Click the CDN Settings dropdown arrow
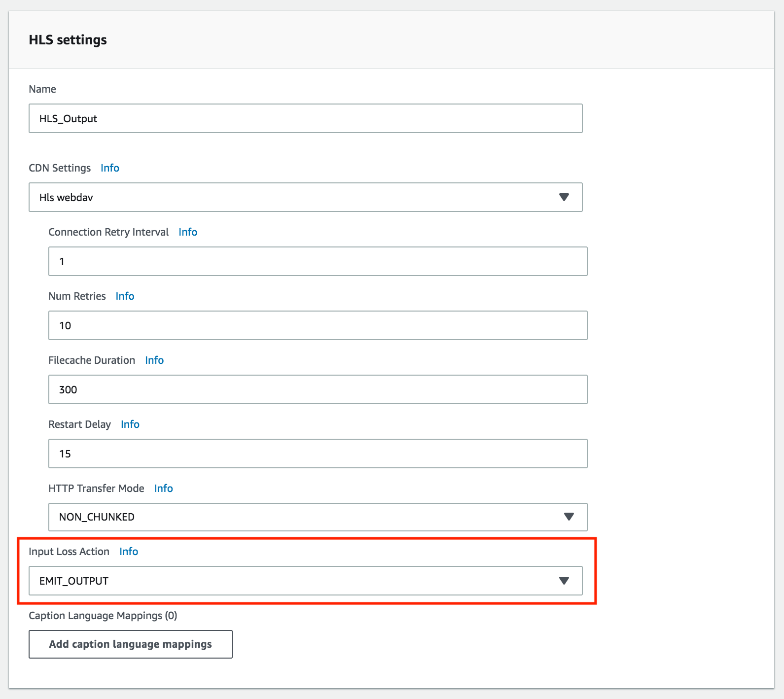This screenshot has height=699, width=784. pos(564,197)
